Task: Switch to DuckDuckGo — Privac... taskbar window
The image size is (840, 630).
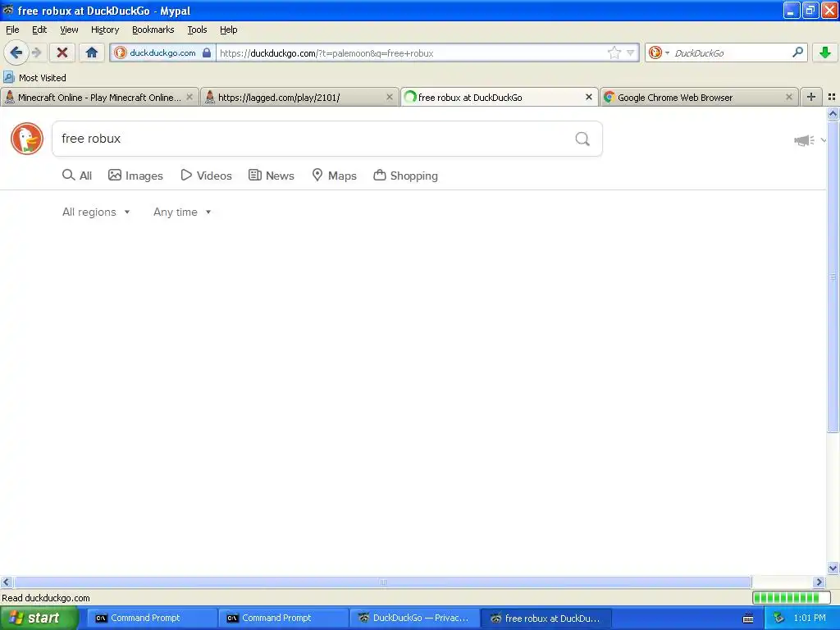Action: [x=413, y=618]
